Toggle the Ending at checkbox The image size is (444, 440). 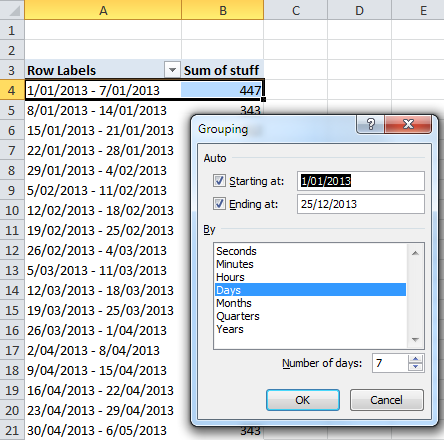pyautogui.click(x=219, y=203)
